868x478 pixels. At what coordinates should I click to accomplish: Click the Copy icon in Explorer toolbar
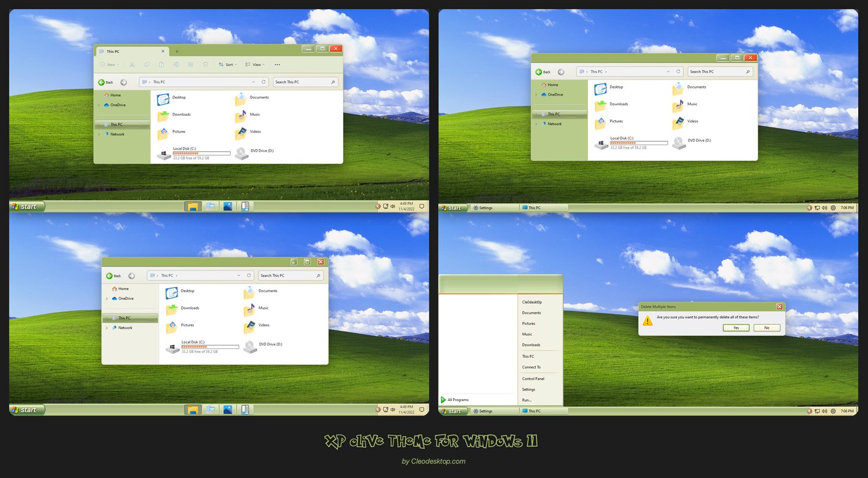tap(147, 65)
